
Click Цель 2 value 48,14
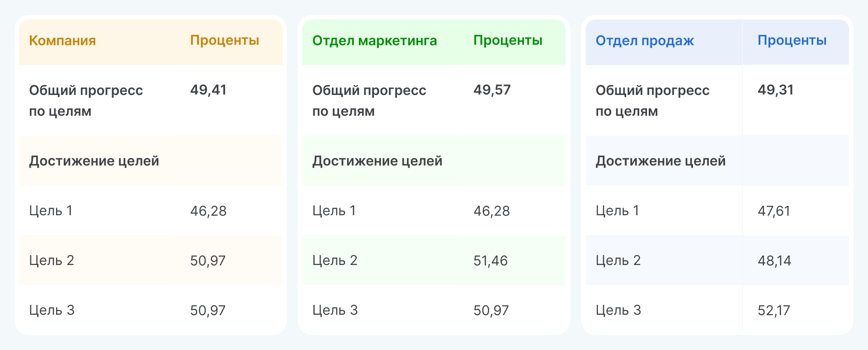tap(774, 261)
